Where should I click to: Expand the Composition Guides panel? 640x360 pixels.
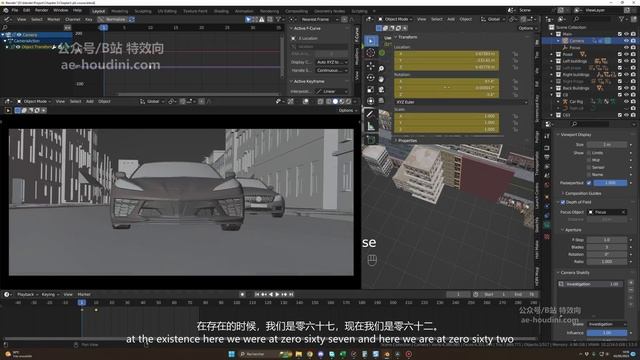pyautogui.click(x=582, y=193)
